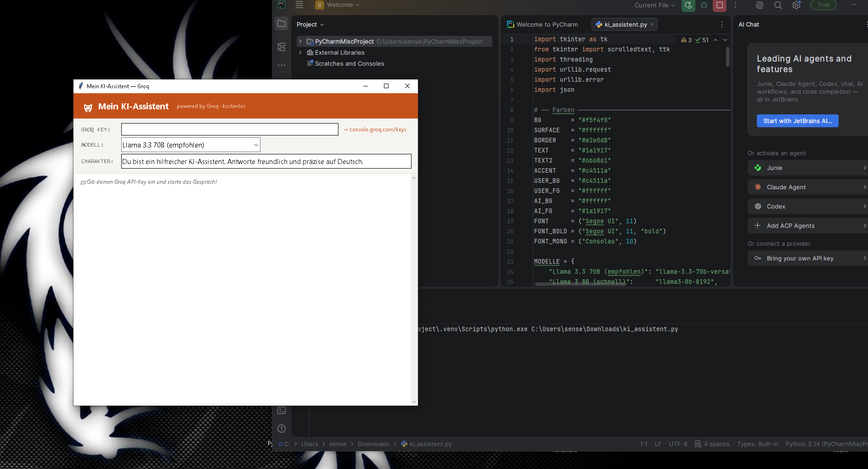This screenshot has width=868, height=469.
Task: Open the console.groq.com/keys link
Action: coord(375,130)
